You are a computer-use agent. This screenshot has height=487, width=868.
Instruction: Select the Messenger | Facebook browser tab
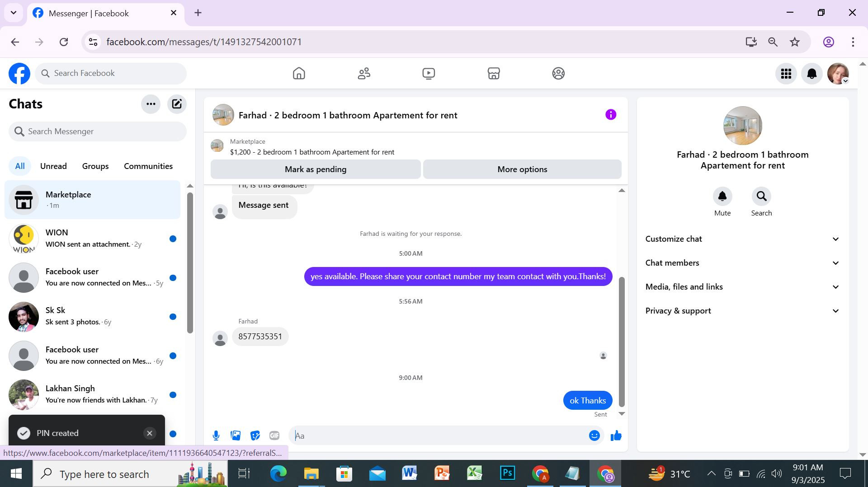tap(106, 14)
